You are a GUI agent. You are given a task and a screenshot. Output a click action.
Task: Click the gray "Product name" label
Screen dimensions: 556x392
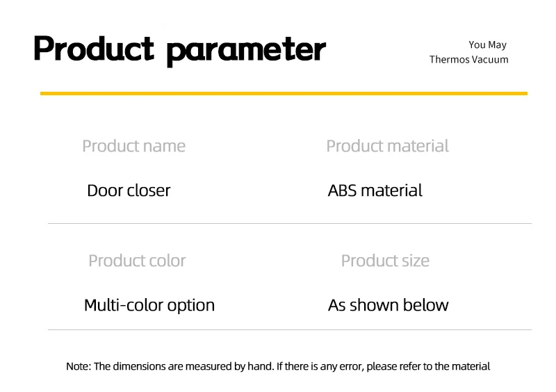point(133,146)
